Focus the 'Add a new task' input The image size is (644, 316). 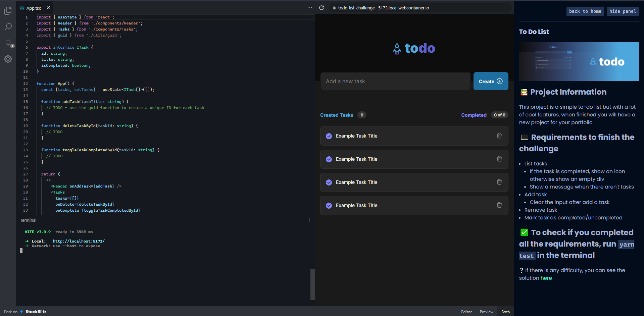(395, 81)
